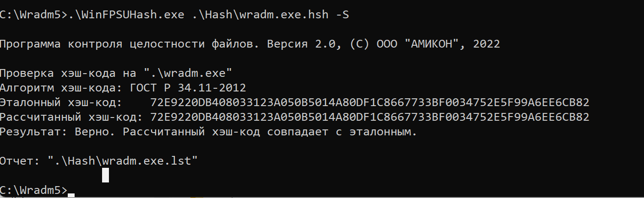Click the reference hash value on Эталонный line
Screen dimensions: 644x198
click(369, 102)
